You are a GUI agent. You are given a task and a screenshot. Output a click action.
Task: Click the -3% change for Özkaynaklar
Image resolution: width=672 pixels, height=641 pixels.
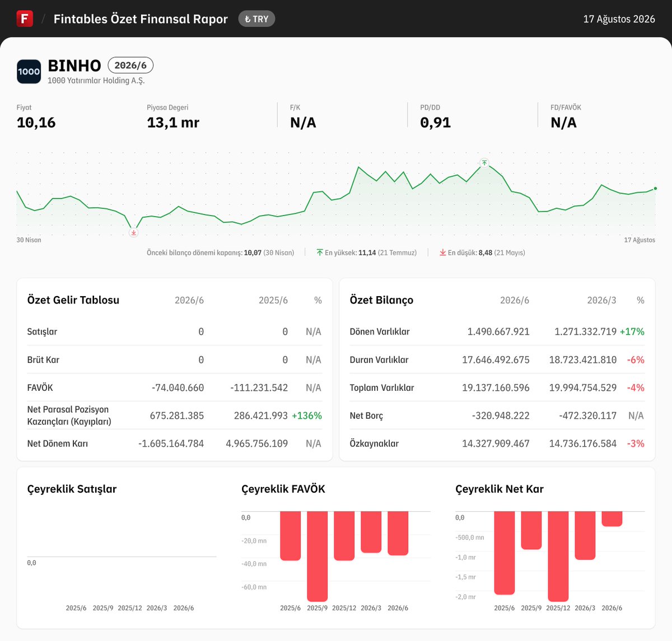click(636, 443)
